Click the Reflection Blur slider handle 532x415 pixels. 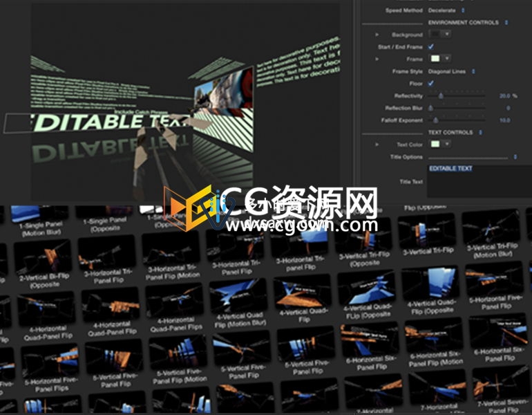[x=430, y=108]
